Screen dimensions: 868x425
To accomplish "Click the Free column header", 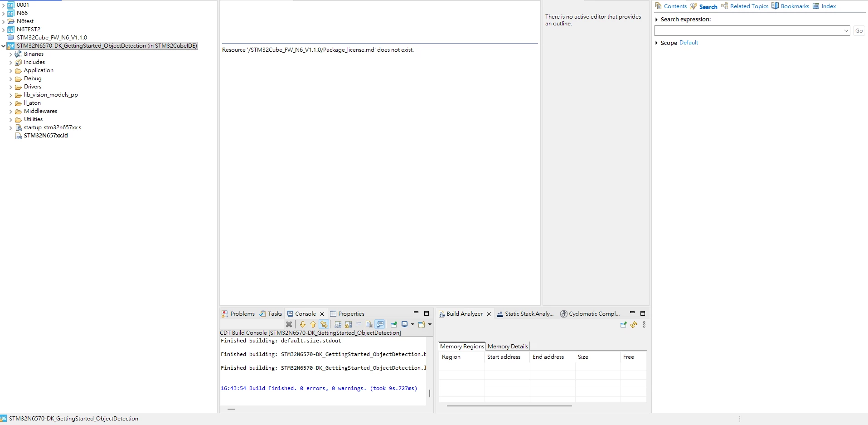I will tap(633, 357).
